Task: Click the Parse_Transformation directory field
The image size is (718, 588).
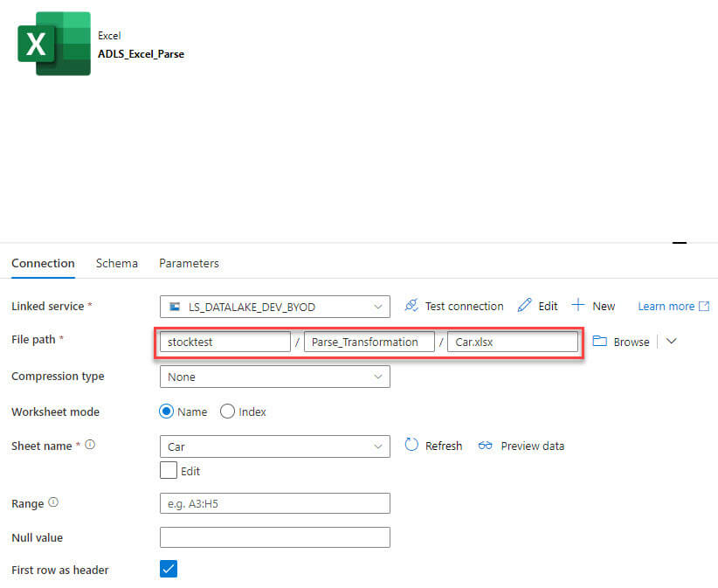Action: coord(369,342)
